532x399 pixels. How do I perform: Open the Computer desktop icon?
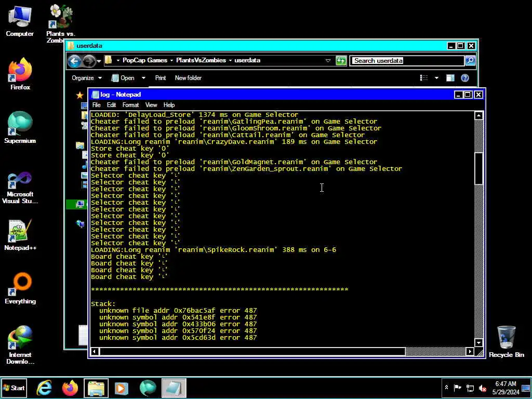(20, 21)
